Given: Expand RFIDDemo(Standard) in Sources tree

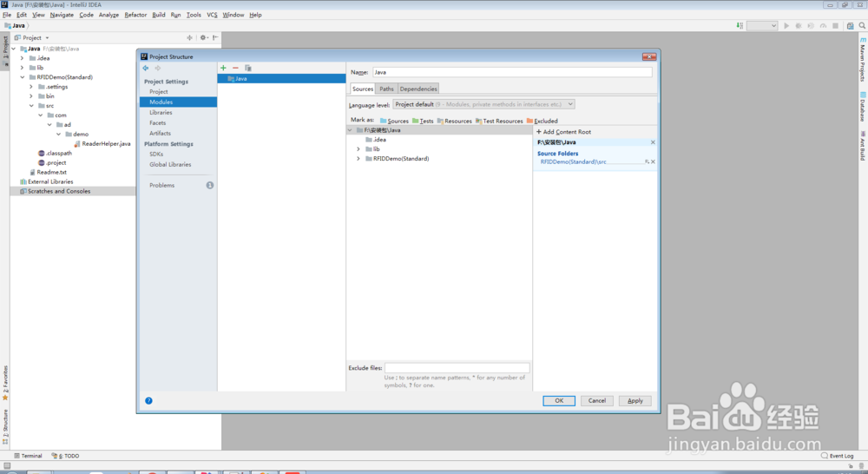Looking at the screenshot, I should tap(358, 158).
